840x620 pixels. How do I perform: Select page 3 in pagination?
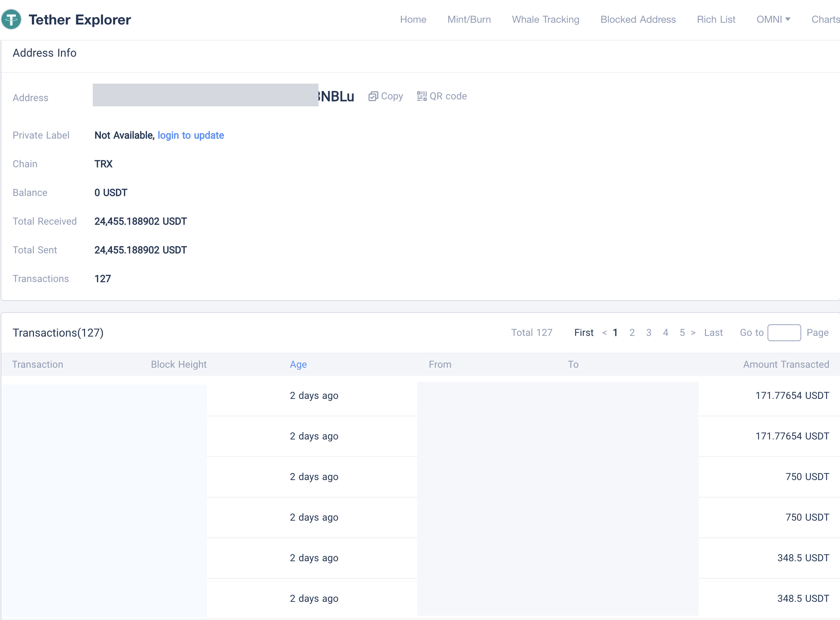click(649, 333)
